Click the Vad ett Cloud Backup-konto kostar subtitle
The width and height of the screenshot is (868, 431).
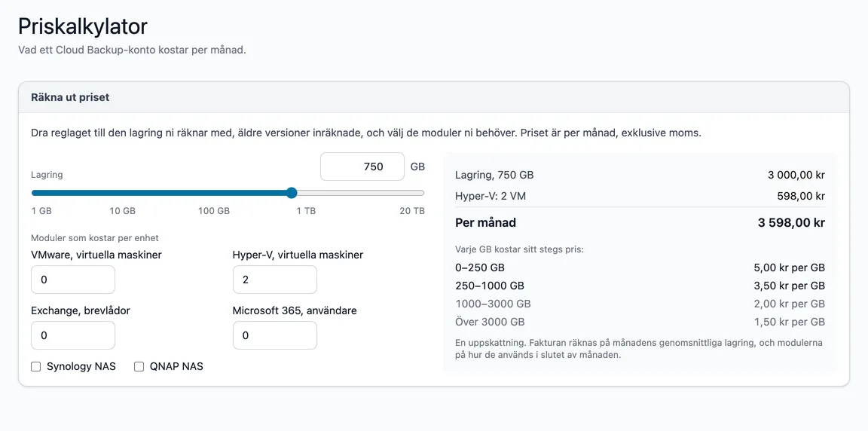point(132,50)
